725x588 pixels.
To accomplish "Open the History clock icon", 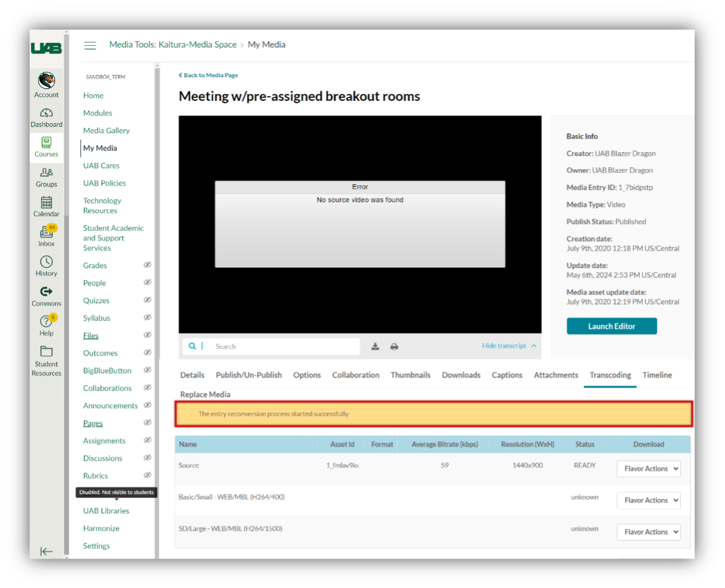I will 47,262.
